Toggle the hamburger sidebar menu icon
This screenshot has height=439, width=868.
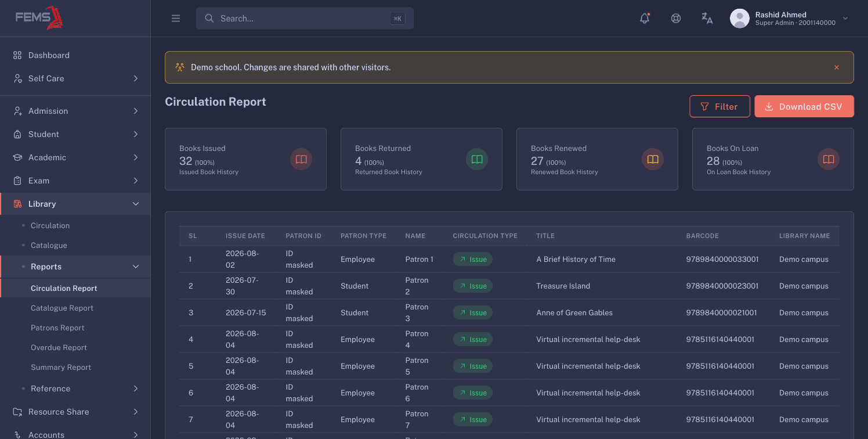tap(176, 19)
